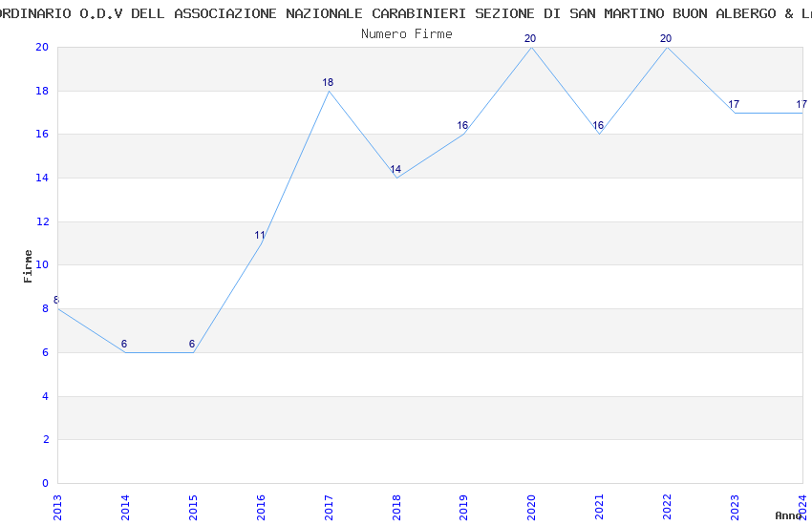The image size is (812, 525).
Task: Click the 2014 x-axis year label
Action: (125, 507)
